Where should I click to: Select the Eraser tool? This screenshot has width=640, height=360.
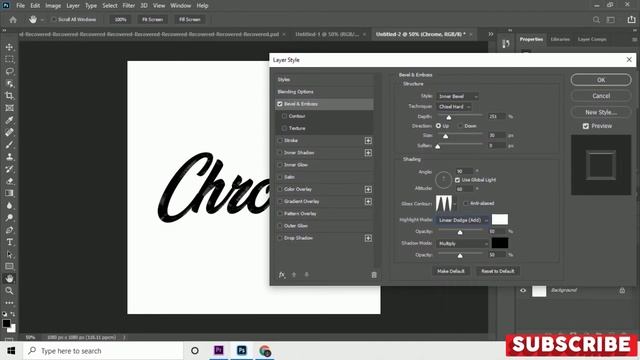coord(9,181)
